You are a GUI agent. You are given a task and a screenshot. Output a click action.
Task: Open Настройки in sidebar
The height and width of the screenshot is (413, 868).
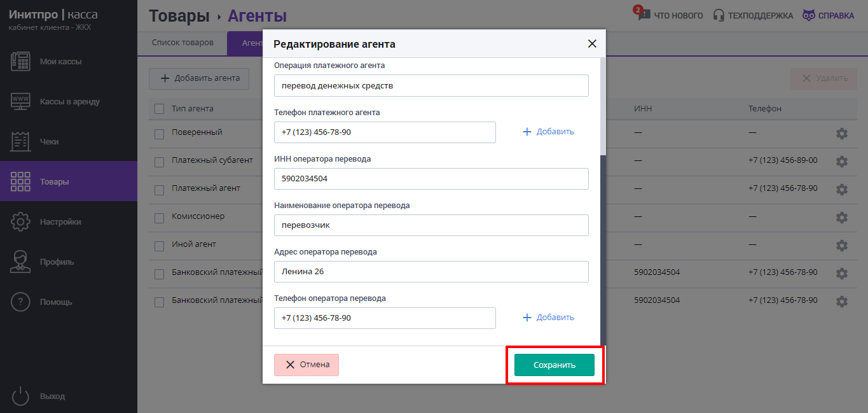click(x=69, y=222)
